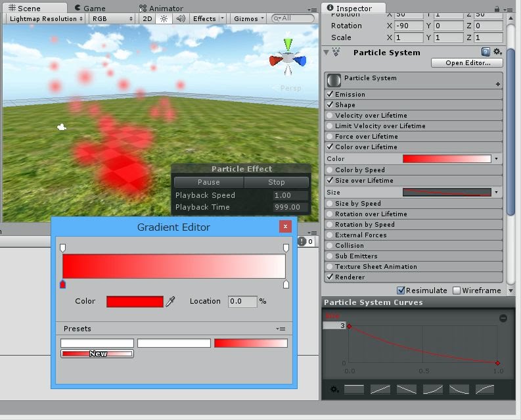Open Particle System component gear menu
Screen dimensions: 521x420
pos(497,52)
